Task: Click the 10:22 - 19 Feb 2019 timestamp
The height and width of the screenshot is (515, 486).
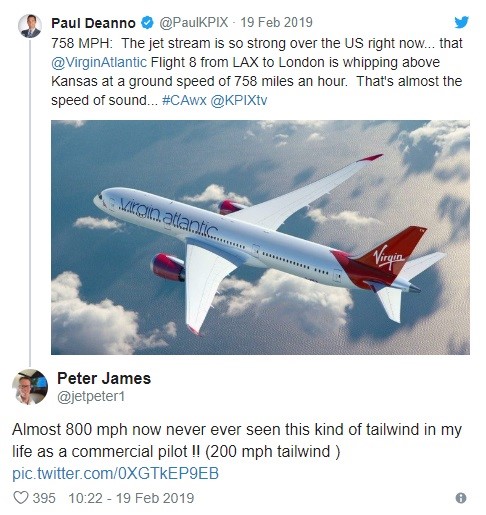Action: tap(131, 498)
